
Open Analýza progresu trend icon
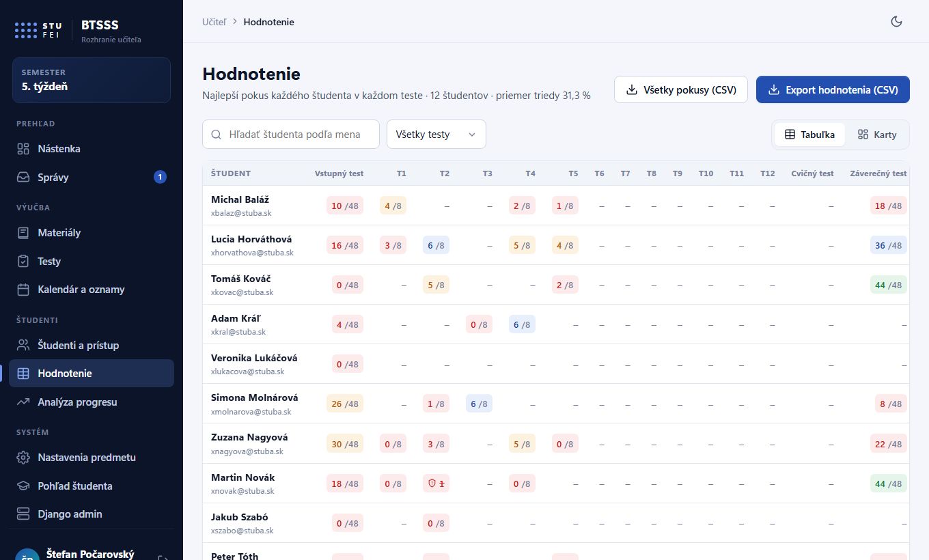pyautogui.click(x=23, y=402)
